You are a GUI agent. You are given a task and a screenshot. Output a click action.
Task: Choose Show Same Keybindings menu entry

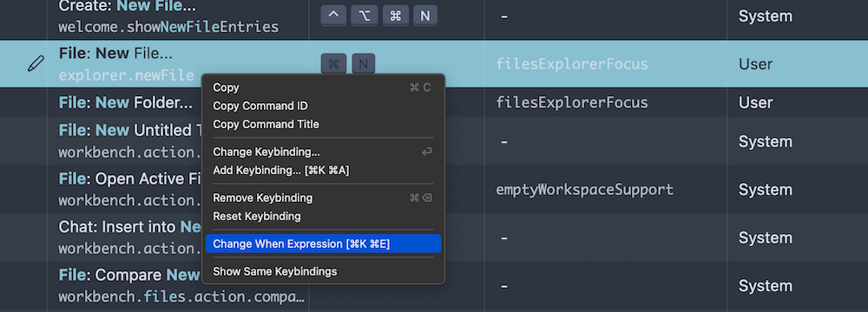(323, 271)
